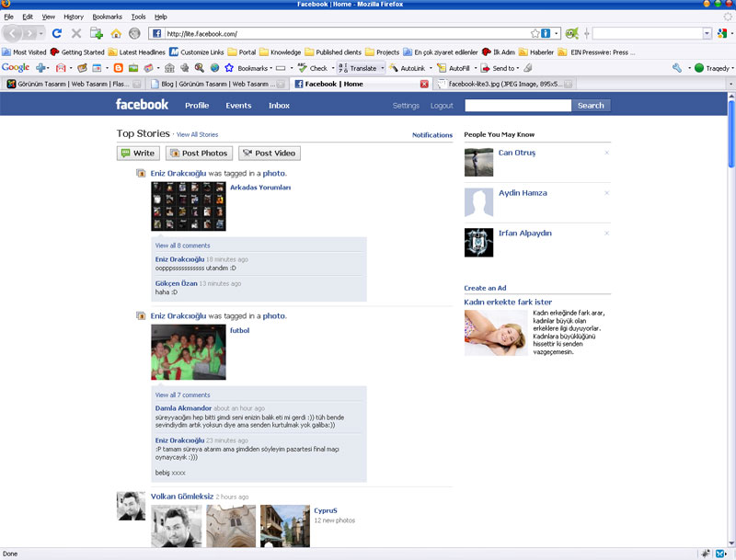Open Google toolbar wrench settings icon
736x560 pixels.
pyautogui.click(x=677, y=68)
